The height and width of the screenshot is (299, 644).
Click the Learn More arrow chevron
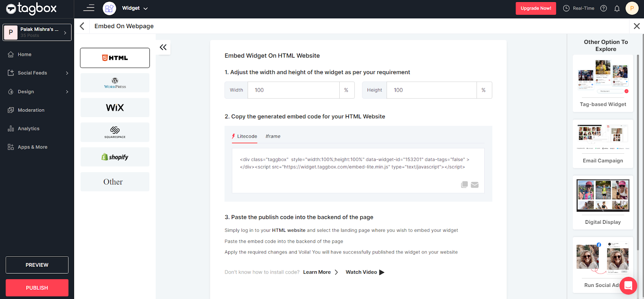pyautogui.click(x=336, y=272)
